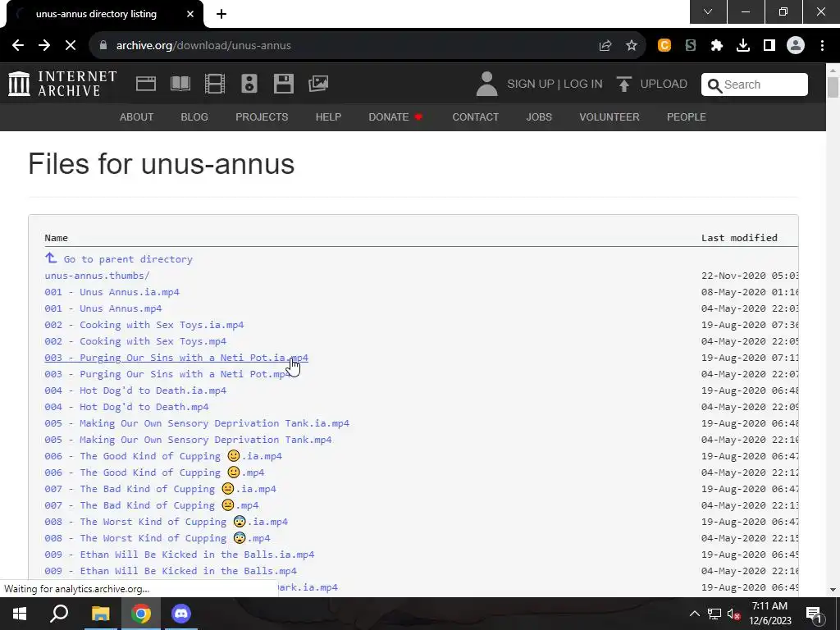Click the S extension icon
This screenshot has width=840, height=630.
point(691,46)
